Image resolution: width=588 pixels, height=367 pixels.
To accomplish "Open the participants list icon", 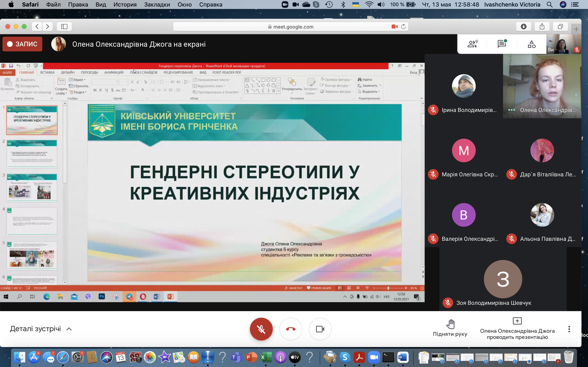I will (472, 44).
